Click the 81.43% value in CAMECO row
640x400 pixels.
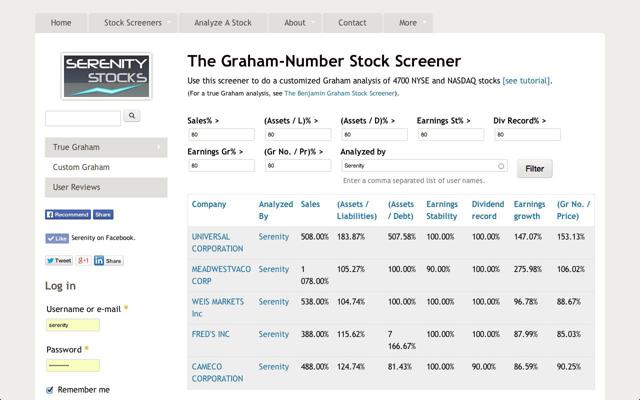(400, 367)
